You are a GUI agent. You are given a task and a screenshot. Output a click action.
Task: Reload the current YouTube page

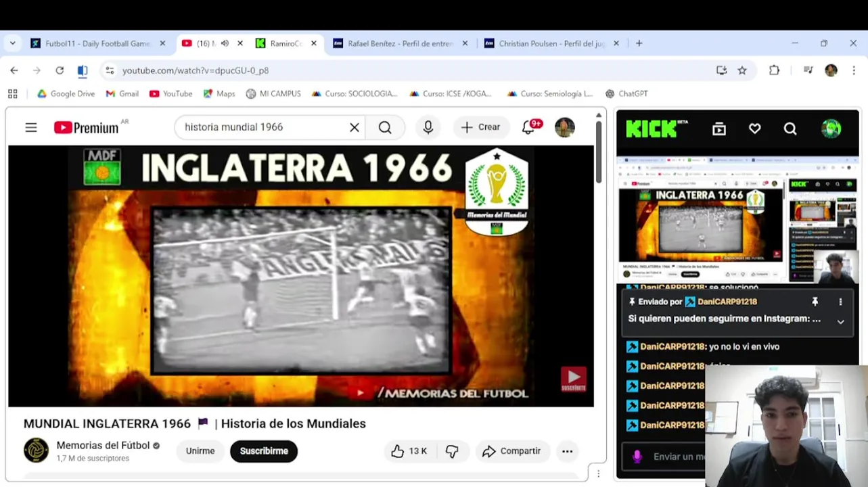[60, 70]
